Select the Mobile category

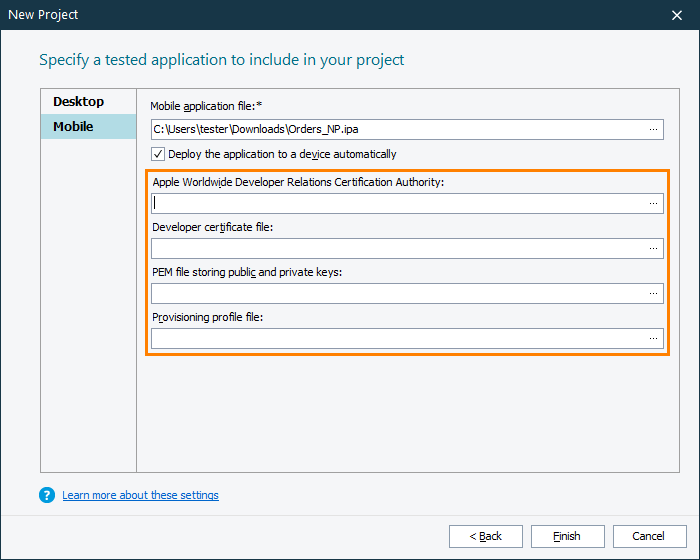(x=74, y=127)
